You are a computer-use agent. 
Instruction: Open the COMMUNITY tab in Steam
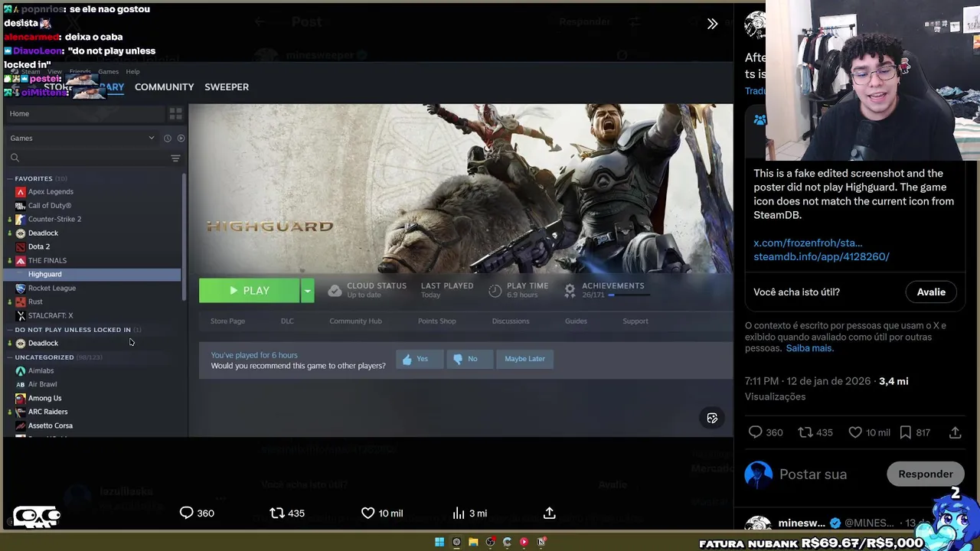tap(164, 87)
